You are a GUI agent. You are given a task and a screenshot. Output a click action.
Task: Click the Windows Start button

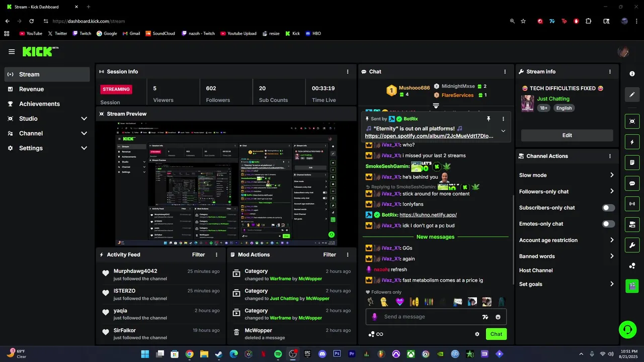pos(145,354)
